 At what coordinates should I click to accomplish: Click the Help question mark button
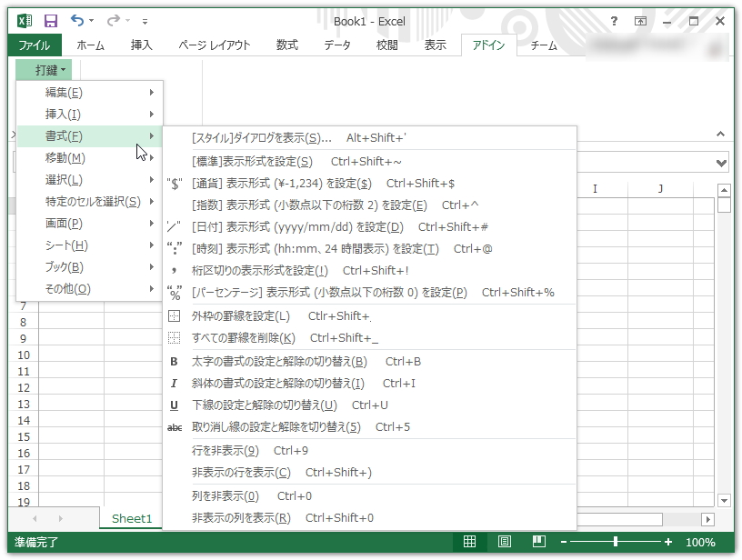tap(613, 21)
